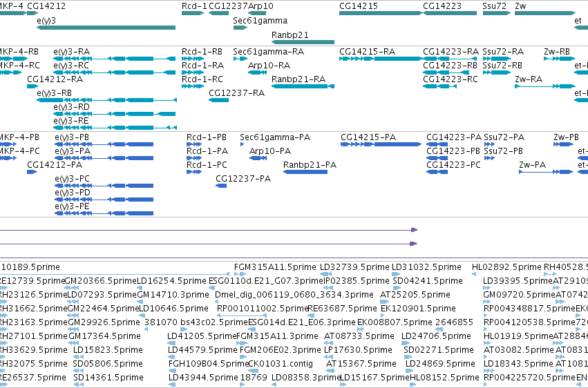The height and width of the screenshot is (388, 588).
Task: Select protein Zw-PA
Action: [x=546, y=172]
